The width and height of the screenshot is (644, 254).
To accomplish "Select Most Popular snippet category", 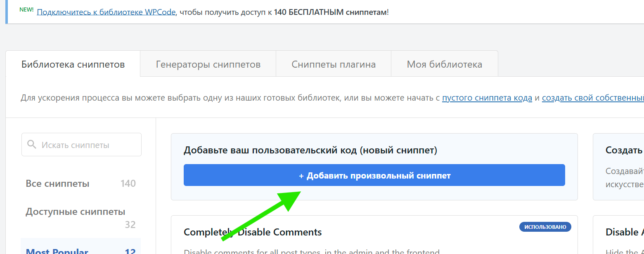I will pos(57,251).
